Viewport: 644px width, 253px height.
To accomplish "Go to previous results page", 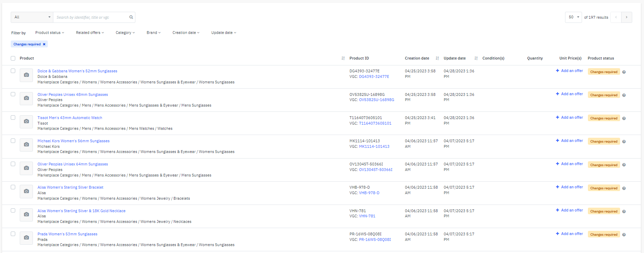I will 616,17.
